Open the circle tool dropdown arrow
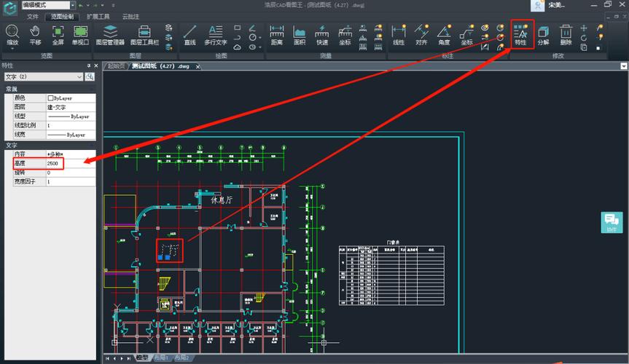 click(260, 38)
